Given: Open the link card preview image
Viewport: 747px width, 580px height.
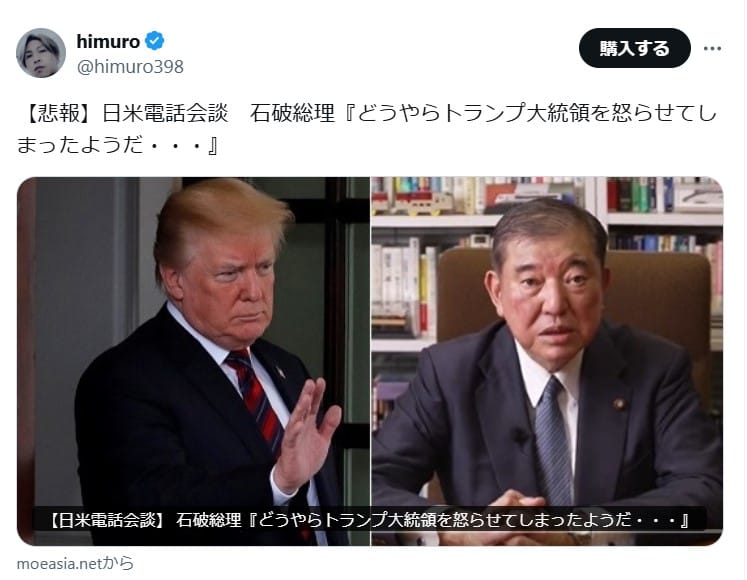Looking at the screenshot, I should click(370, 361).
